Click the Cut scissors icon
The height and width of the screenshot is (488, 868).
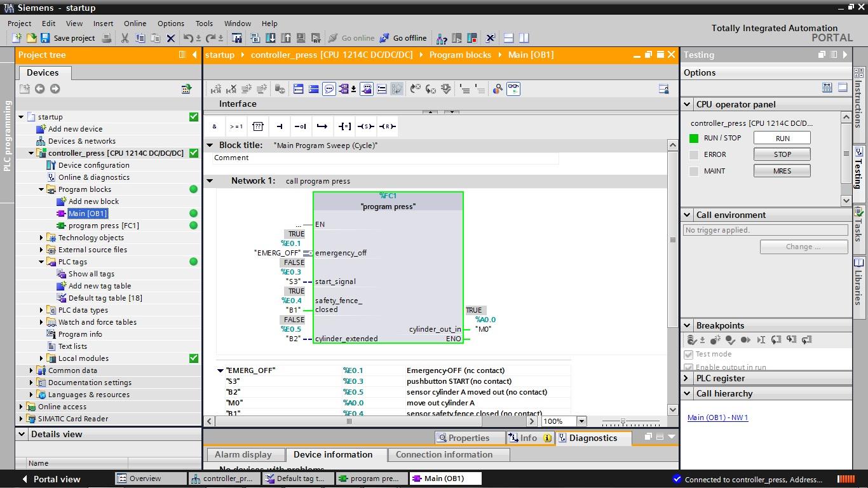tap(125, 38)
